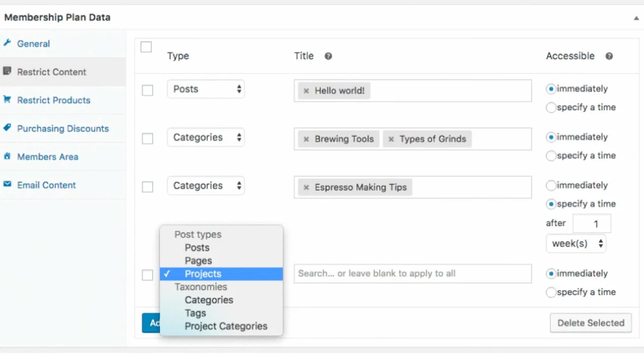
Task: Click the Restrict Content tab icon
Action: click(x=7, y=71)
